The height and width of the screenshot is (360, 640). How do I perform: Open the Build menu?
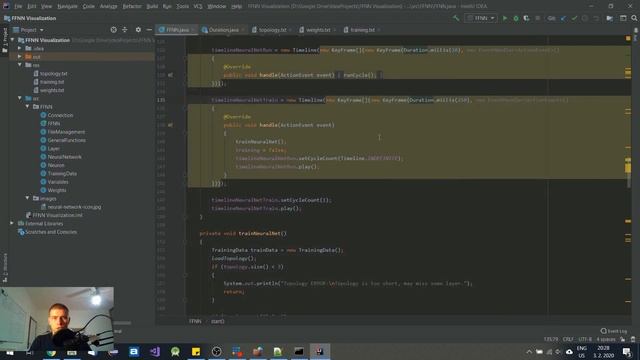152,6
